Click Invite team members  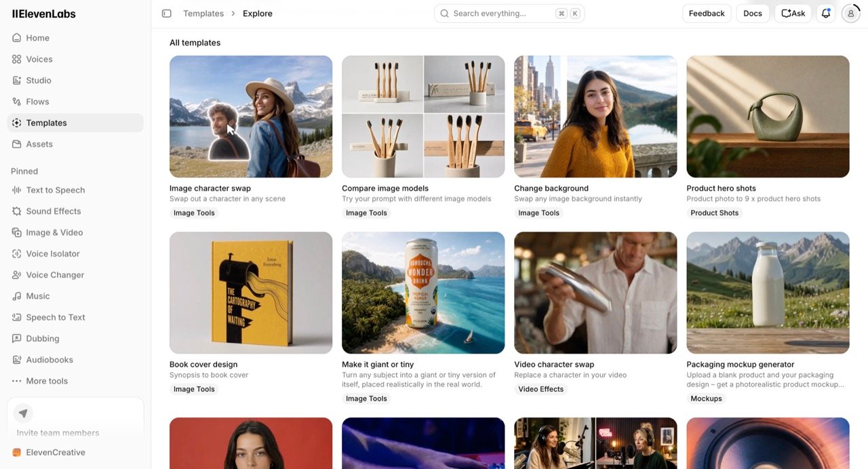click(58, 432)
